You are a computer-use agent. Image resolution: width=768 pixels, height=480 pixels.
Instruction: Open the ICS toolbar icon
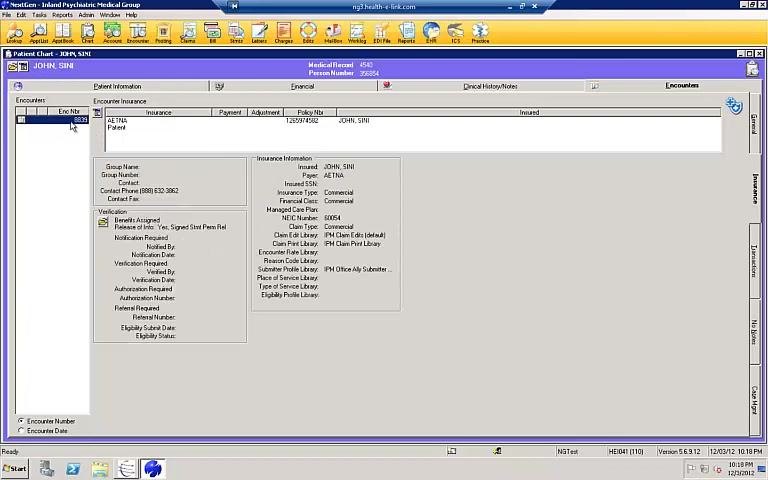point(456,33)
